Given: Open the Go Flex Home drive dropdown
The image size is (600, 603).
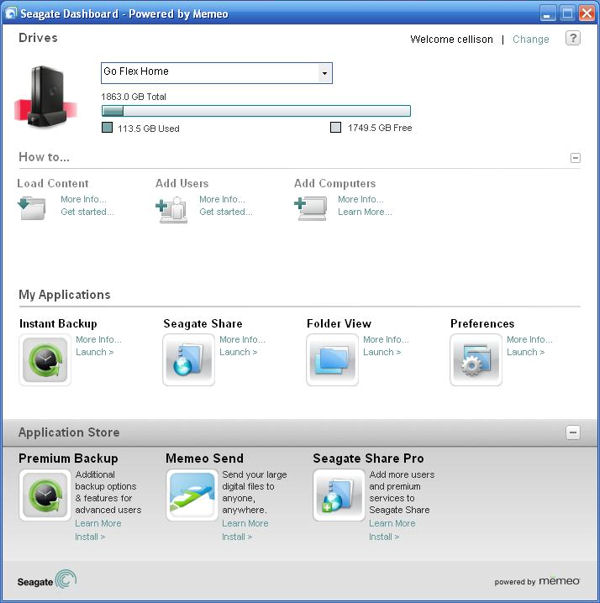Looking at the screenshot, I should tap(325, 73).
